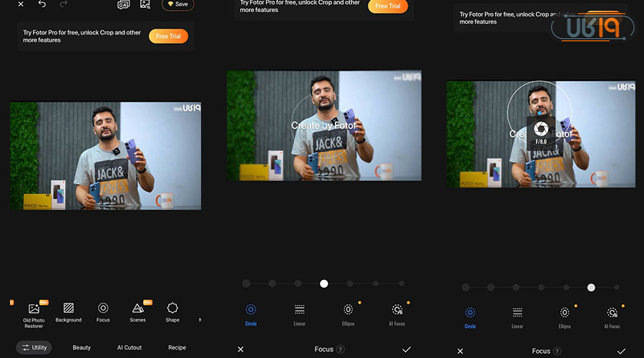
Task: Tap the F/8.0 aperture icon on the photo
Action: tap(541, 130)
